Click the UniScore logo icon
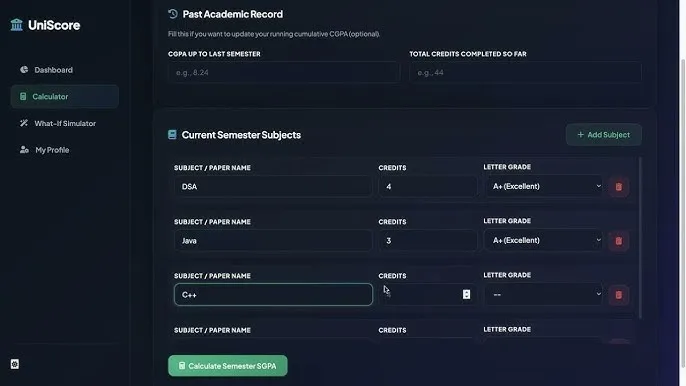The height and width of the screenshot is (386, 686). 17,25
